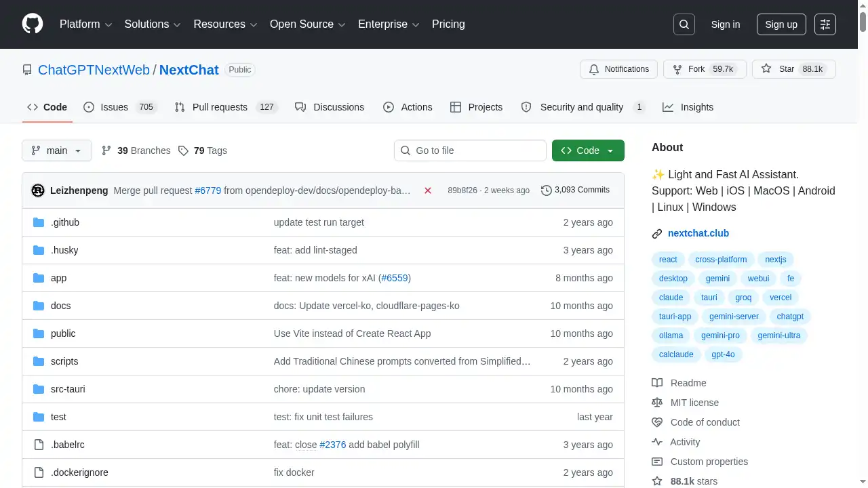This screenshot has height=488, width=868.
Task: Click the app folder icon
Action: (x=39, y=278)
